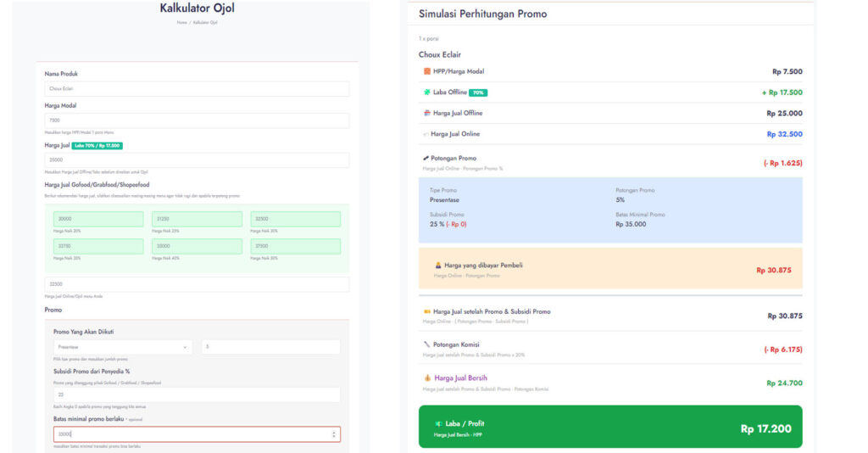Click the Subsidi Promo dari Penyedia % input

(197, 394)
